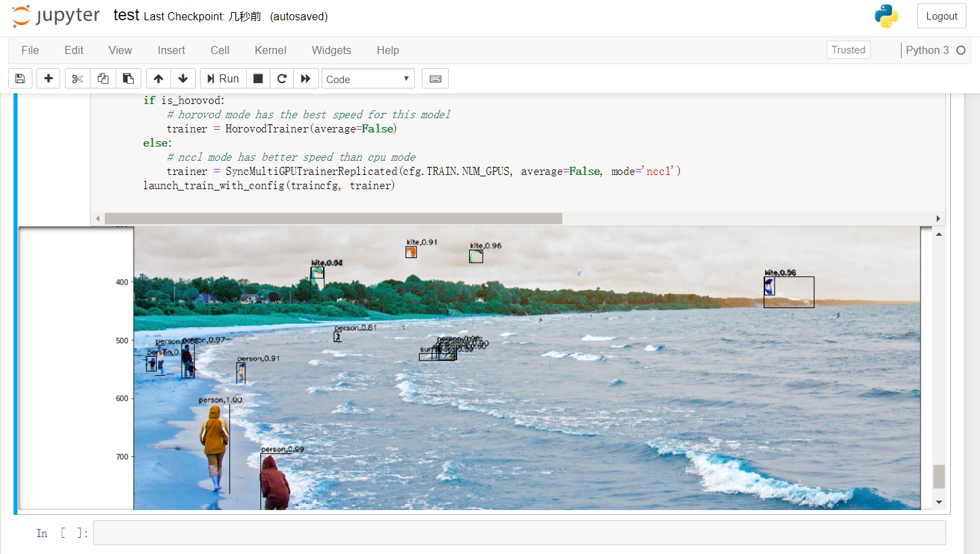Copy selected cells
The image size is (980, 554).
tap(103, 78)
